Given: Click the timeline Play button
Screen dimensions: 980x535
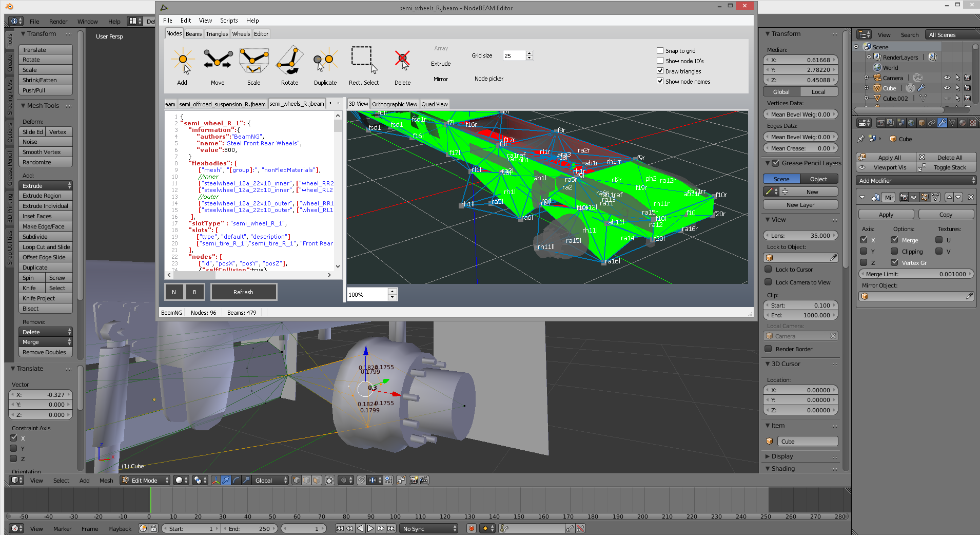Looking at the screenshot, I should (370, 528).
